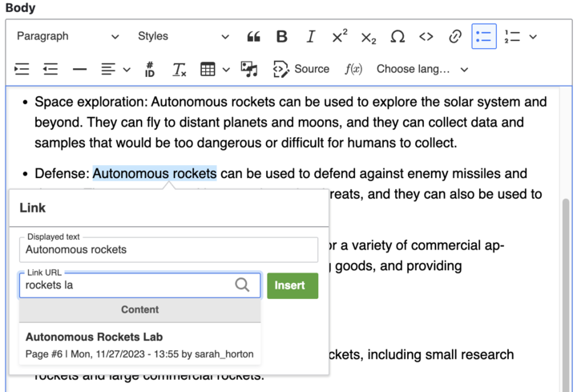Decrease indent of the list item

50,69
